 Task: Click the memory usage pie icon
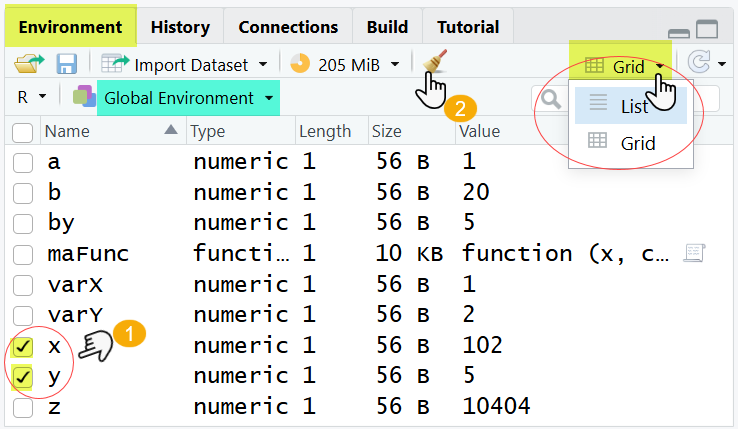pos(300,65)
